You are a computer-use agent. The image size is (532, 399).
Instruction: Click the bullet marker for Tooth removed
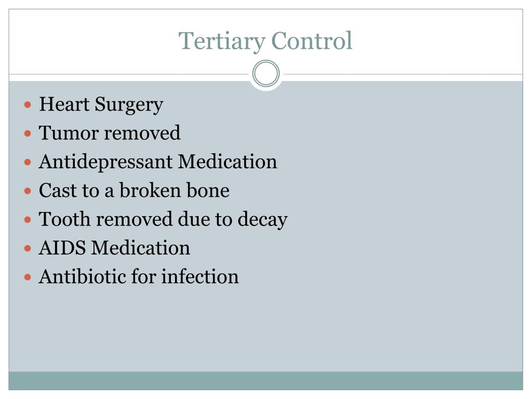click(x=28, y=220)
